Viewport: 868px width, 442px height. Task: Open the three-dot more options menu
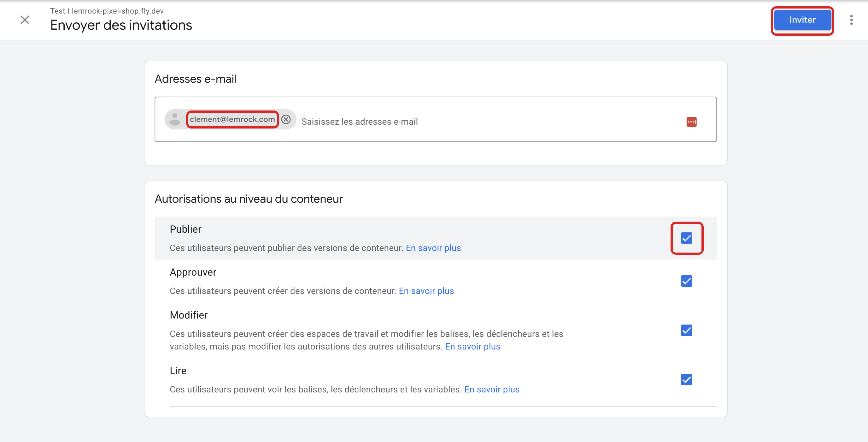coord(851,20)
